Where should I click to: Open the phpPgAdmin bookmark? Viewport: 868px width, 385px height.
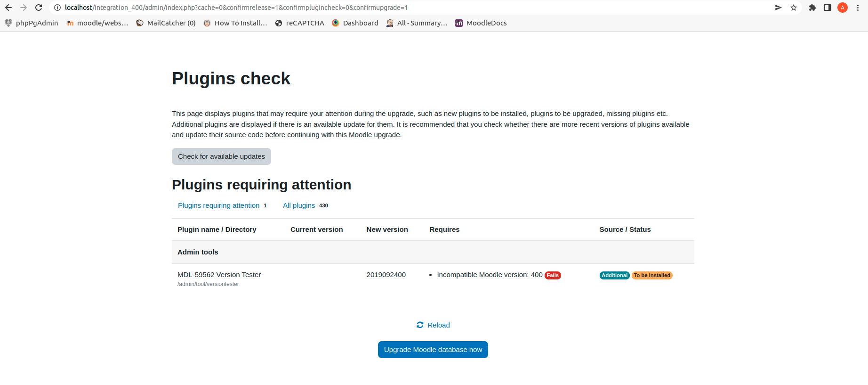32,23
